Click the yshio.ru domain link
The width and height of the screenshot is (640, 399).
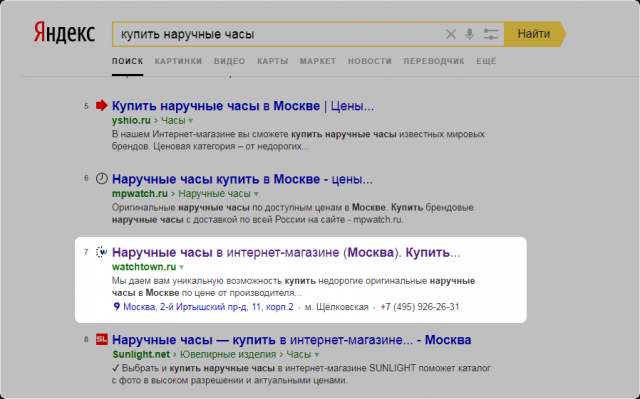(131, 120)
